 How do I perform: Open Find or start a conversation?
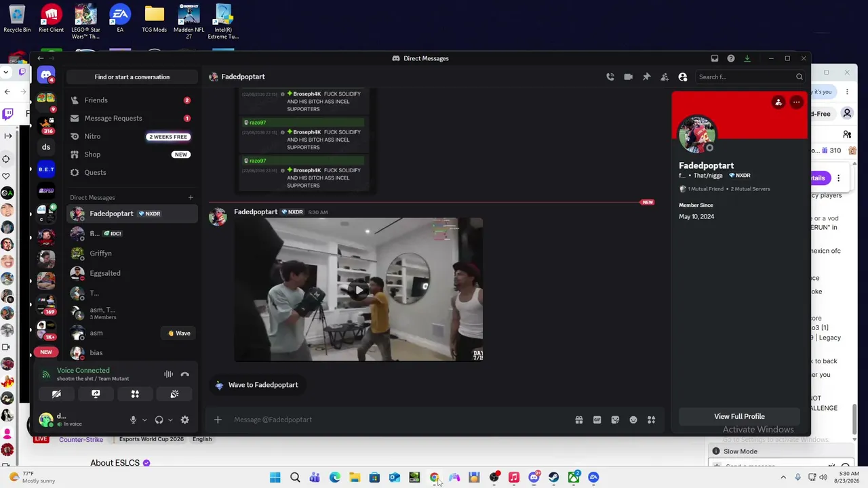(132, 77)
